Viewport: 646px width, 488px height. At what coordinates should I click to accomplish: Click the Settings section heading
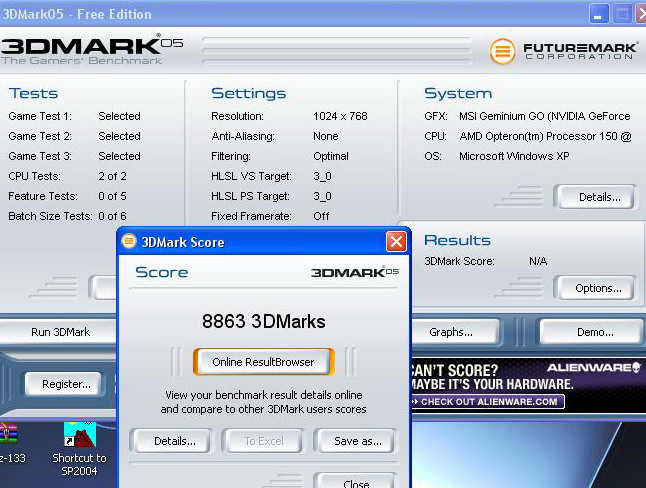pos(248,93)
